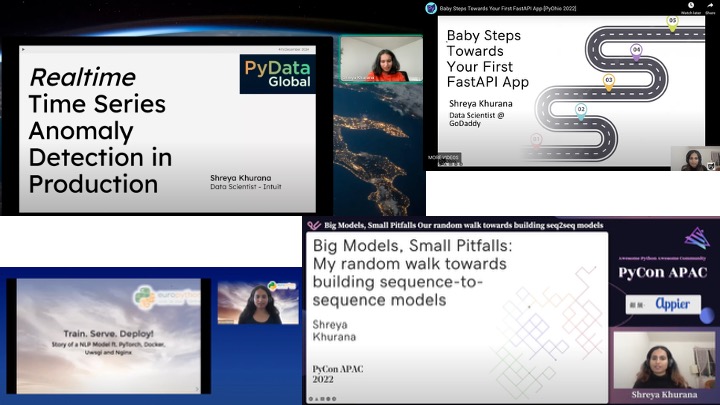Click the speaker webcam labeled Shreya Khurana

[664, 360]
